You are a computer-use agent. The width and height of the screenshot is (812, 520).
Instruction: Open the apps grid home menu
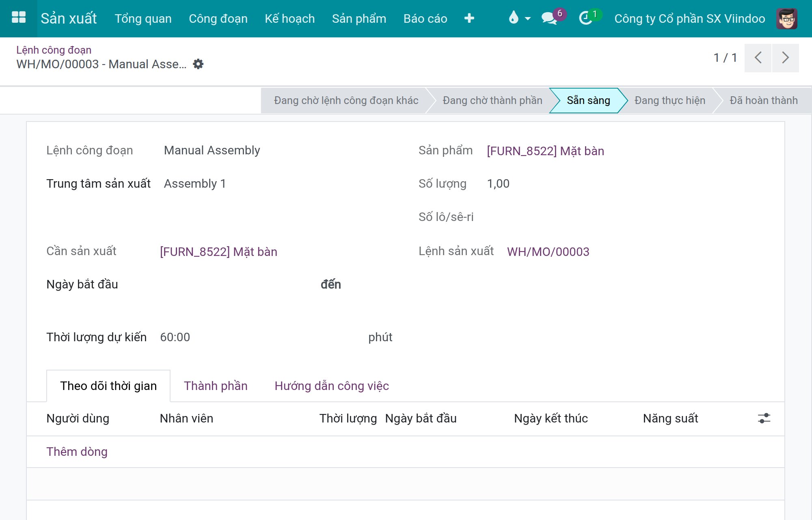tap(19, 18)
